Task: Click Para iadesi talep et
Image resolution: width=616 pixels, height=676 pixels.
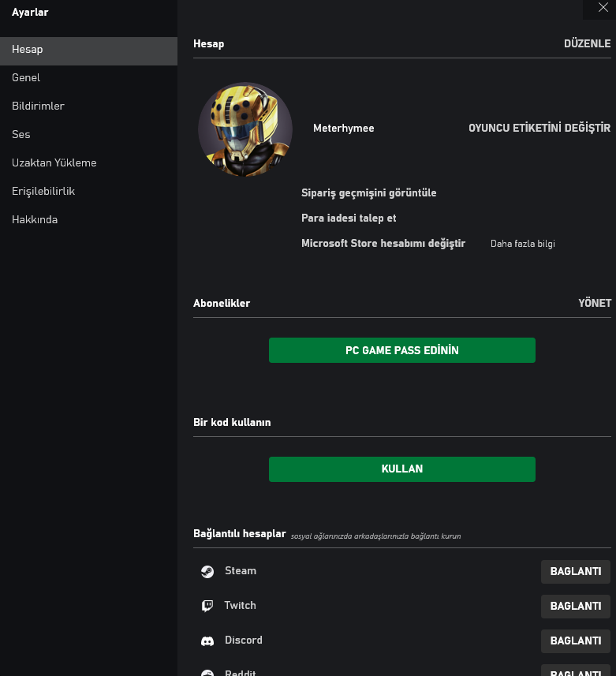Action: pyautogui.click(x=349, y=218)
